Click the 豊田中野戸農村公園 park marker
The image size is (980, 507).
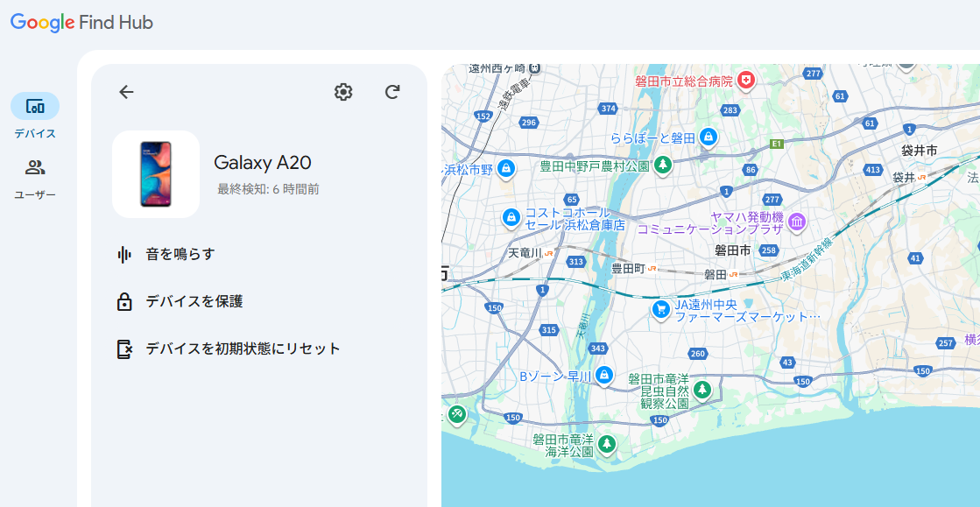click(664, 165)
